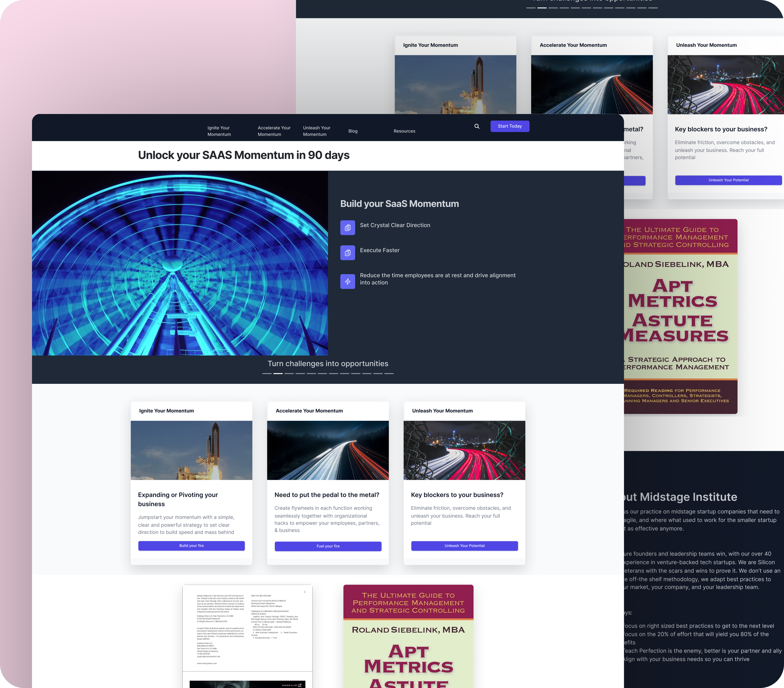The height and width of the screenshot is (688, 784).
Task: Open Accelerate Your Momentum nav menu item
Action: click(274, 131)
